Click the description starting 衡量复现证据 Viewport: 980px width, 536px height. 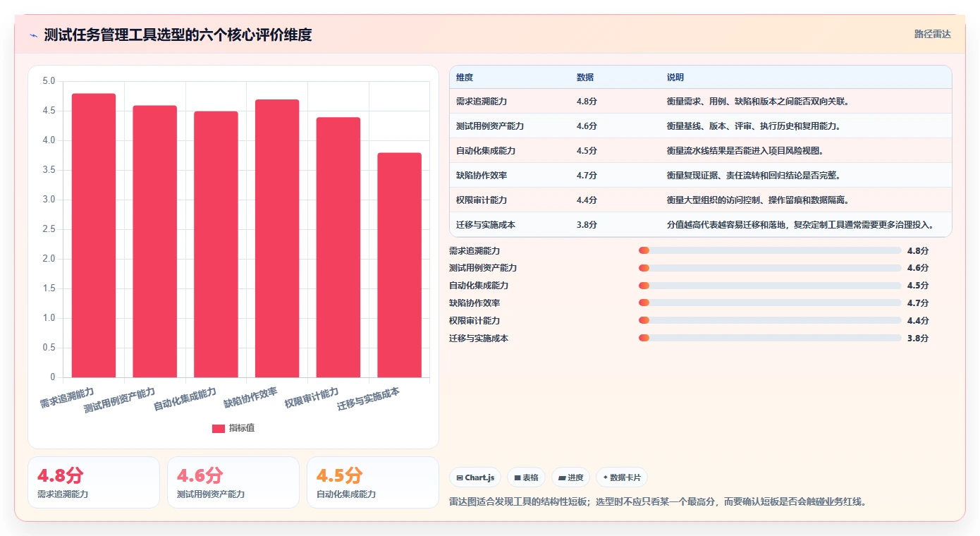coord(754,176)
